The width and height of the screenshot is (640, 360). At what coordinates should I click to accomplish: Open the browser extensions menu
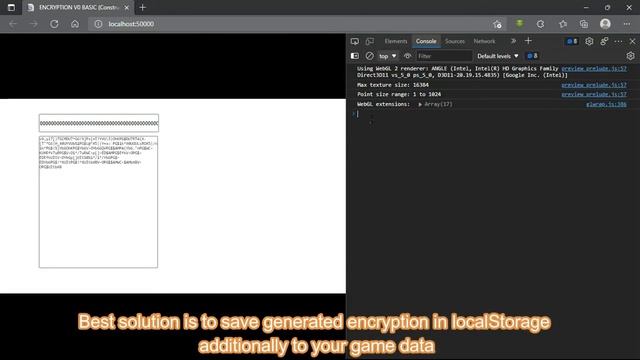click(x=540, y=24)
